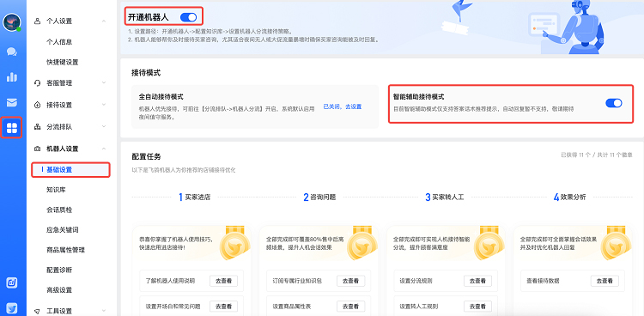Open the chat messages icon in the left rail
The width and height of the screenshot is (644, 316).
click(12, 52)
